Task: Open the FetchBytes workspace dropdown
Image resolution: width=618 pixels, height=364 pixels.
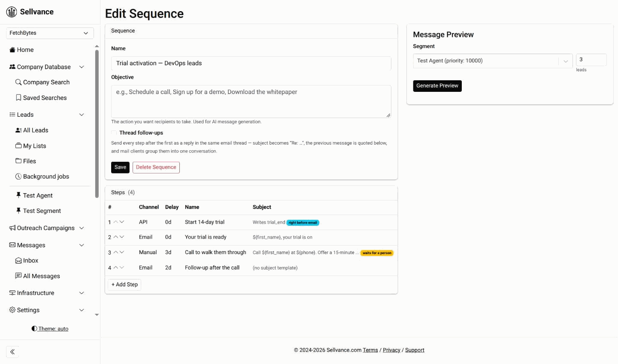Action: [x=50, y=33]
